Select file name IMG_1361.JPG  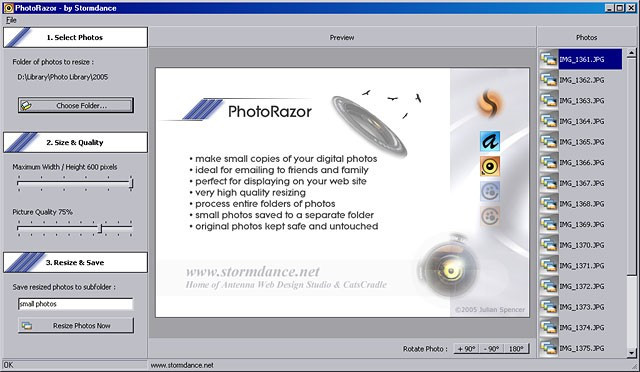pos(582,60)
